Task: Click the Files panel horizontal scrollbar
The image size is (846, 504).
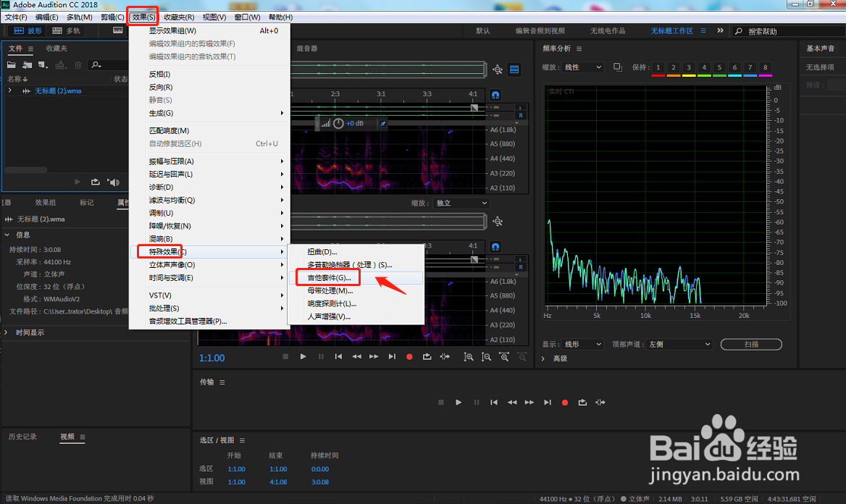Action: 26,169
